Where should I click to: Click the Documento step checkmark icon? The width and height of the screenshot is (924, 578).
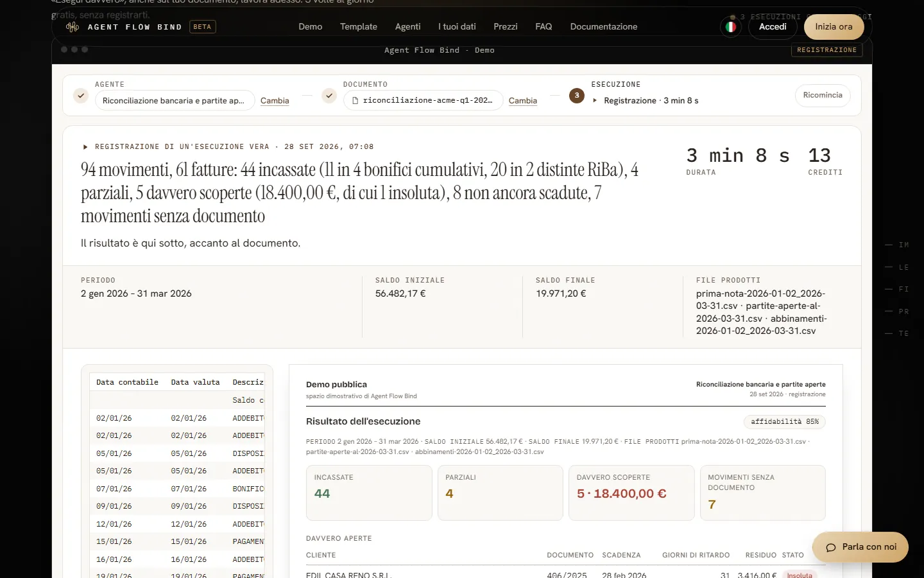[329, 96]
